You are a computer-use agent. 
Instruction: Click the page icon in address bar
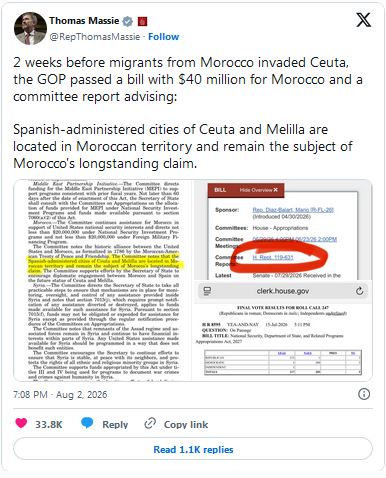(207, 291)
